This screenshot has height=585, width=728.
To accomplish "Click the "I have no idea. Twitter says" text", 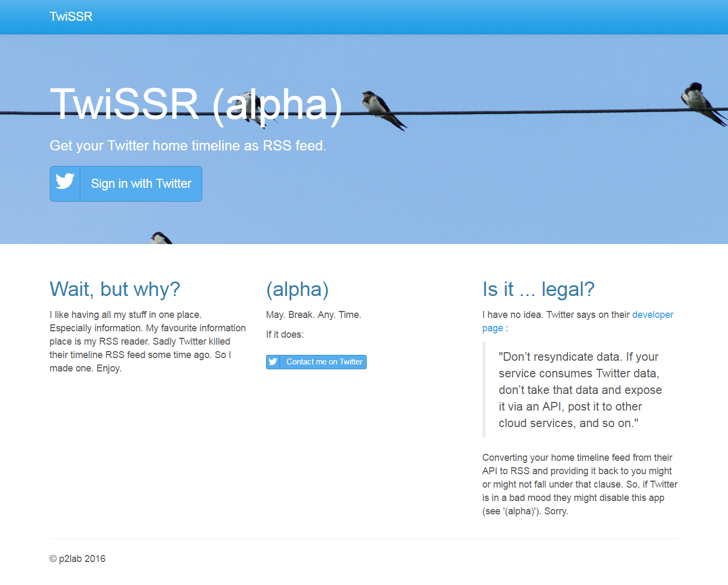I will (x=556, y=315).
